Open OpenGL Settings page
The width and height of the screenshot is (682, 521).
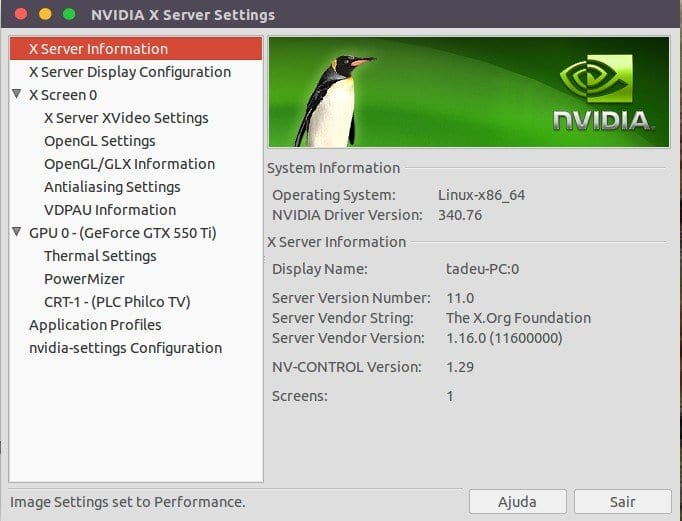point(100,141)
